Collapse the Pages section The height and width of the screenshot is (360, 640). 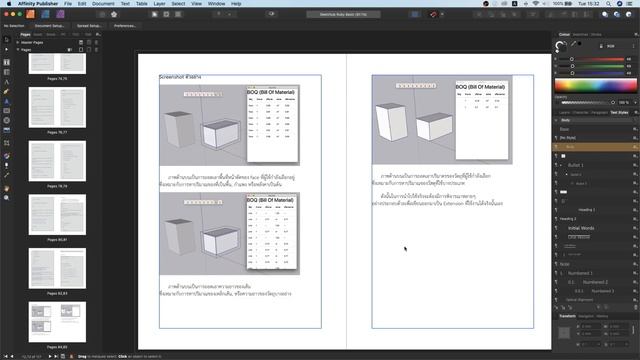pos(18,50)
